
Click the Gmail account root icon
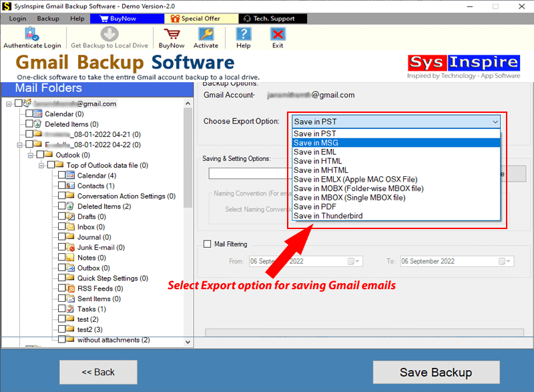pos(27,103)
